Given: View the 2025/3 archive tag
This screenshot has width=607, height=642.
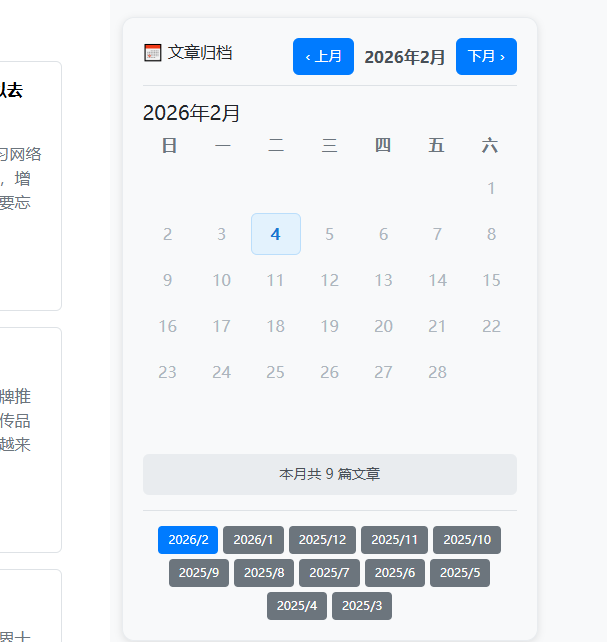Looking at the screenshot, I should click(362, 606).
